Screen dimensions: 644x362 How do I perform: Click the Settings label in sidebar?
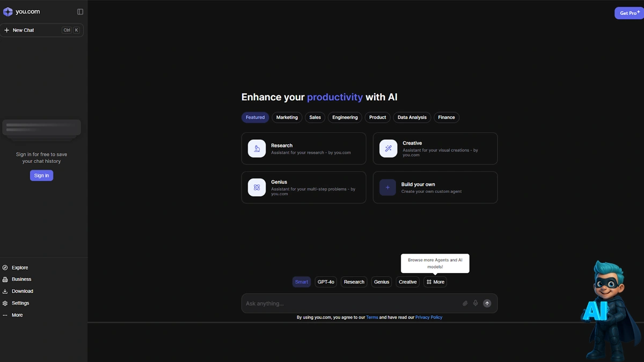[20, 303]
